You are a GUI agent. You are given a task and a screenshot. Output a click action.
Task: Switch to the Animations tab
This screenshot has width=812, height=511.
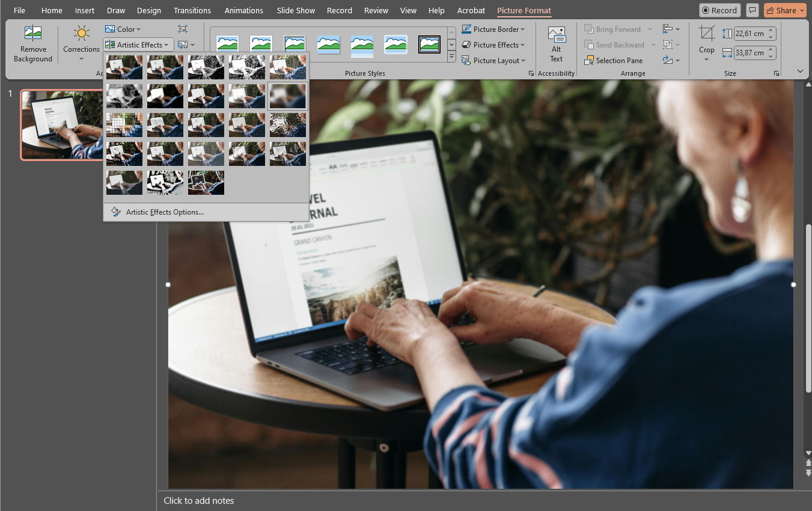[244, 10]
